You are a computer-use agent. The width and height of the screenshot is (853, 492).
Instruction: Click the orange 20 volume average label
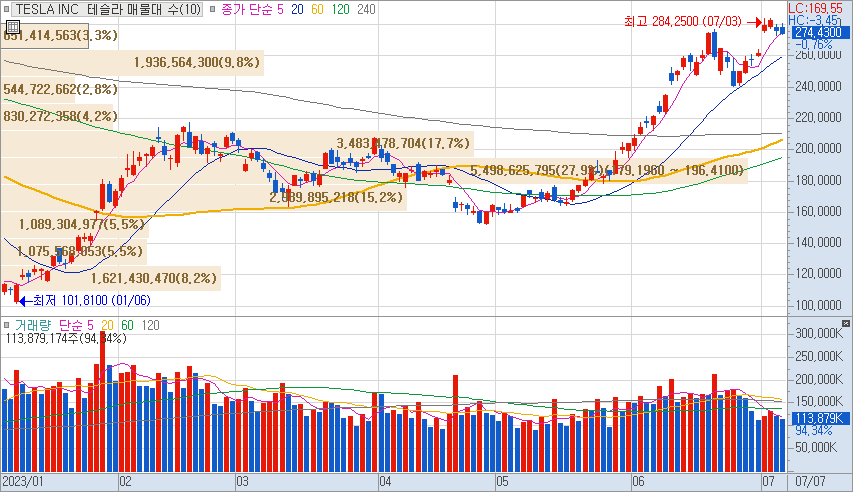107,325
